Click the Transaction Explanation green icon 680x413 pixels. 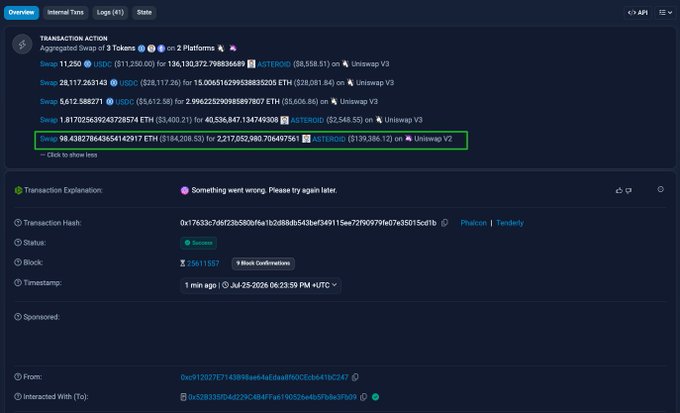click(x=18, y=190)
